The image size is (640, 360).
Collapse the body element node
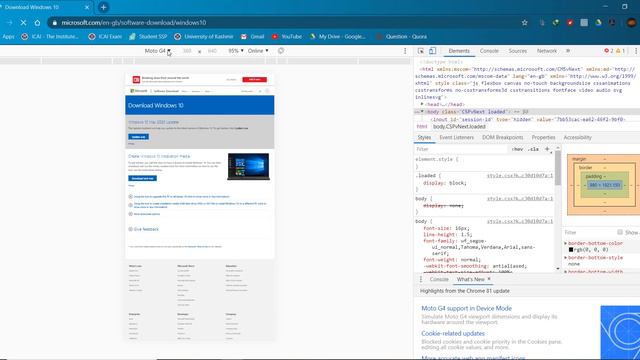[x=422, y=112]
